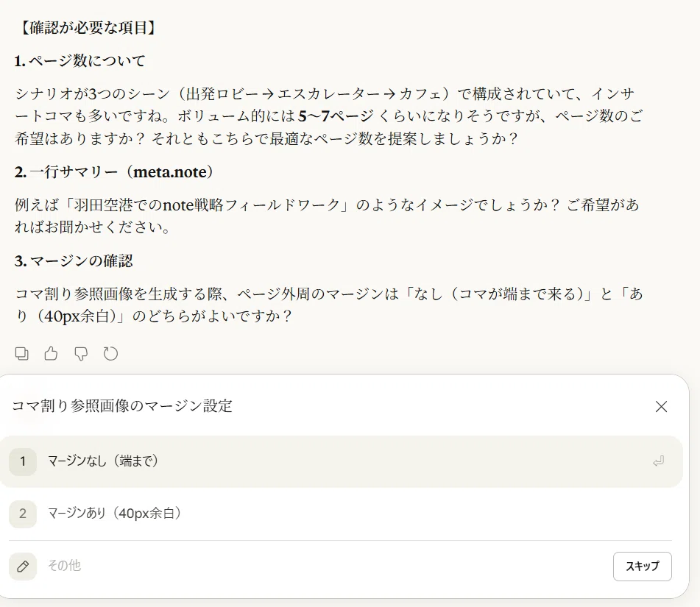Give the response a thumbs up
700x607 pixels.
[52, 353]
